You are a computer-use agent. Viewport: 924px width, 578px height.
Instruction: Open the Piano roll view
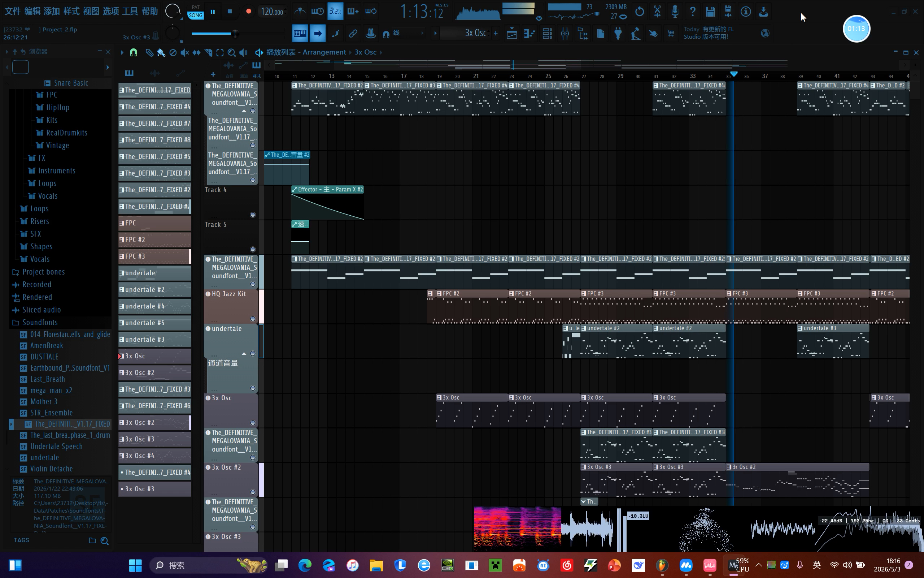[529, 34]
